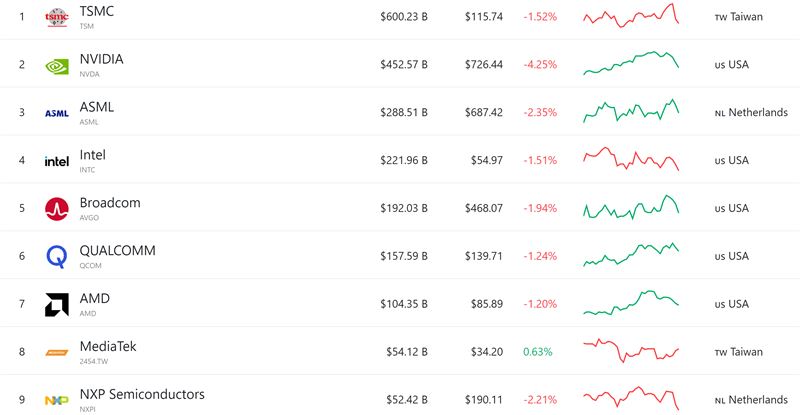Click the AMD 30-day trend chart
The height and width of the screenshot is (415, 800).
click(x=631, y=303)
